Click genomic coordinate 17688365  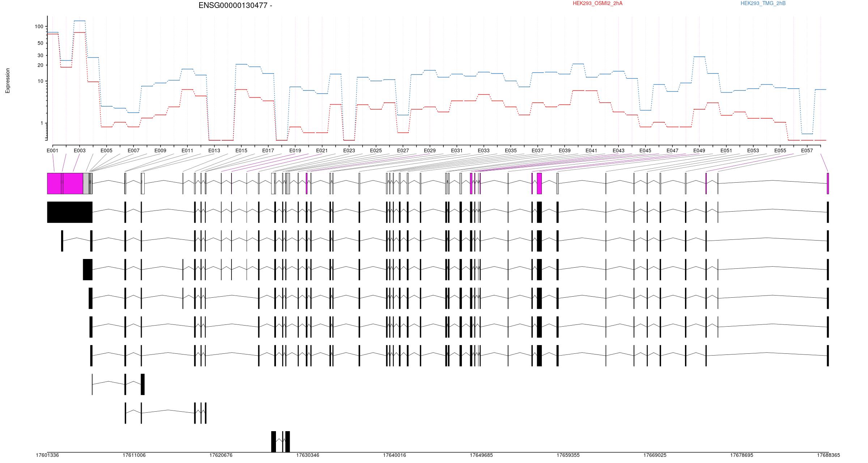pyautogui.click(x=829, y=455)
